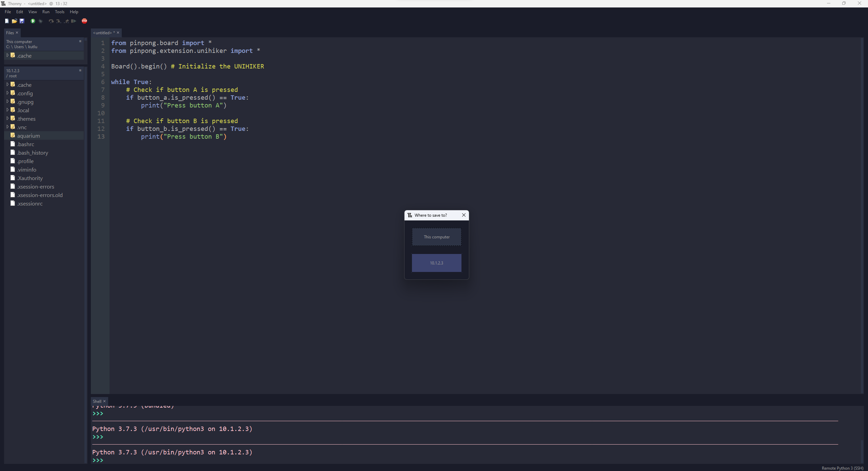The height and width of the screenshot is (471, 868).
Task: Save file to 10.1.2.3 remote device
Action: pos(437,262)
